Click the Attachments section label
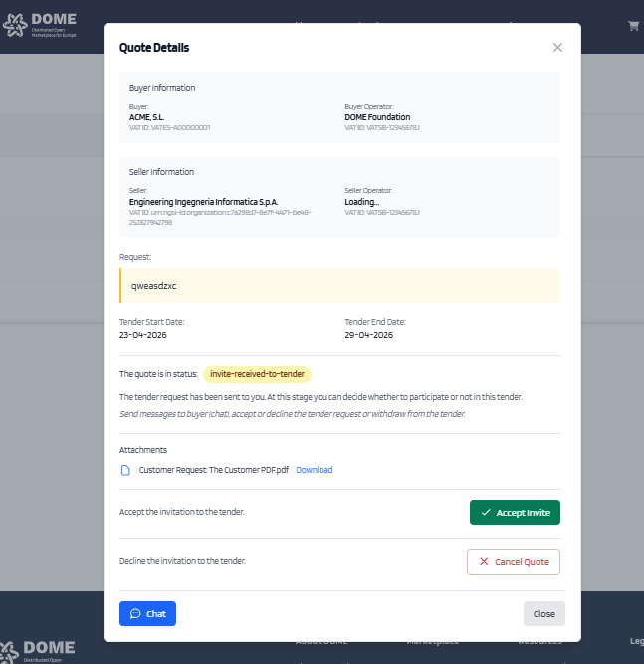644x664 pixels. pyautogui.click(x=143, y=450)
